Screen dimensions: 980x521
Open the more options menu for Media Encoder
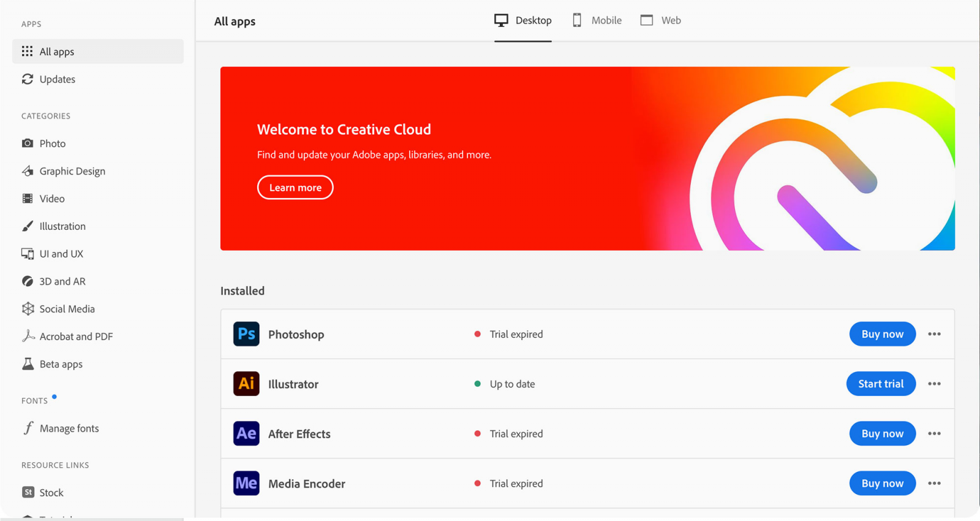[x=934, y=483]
